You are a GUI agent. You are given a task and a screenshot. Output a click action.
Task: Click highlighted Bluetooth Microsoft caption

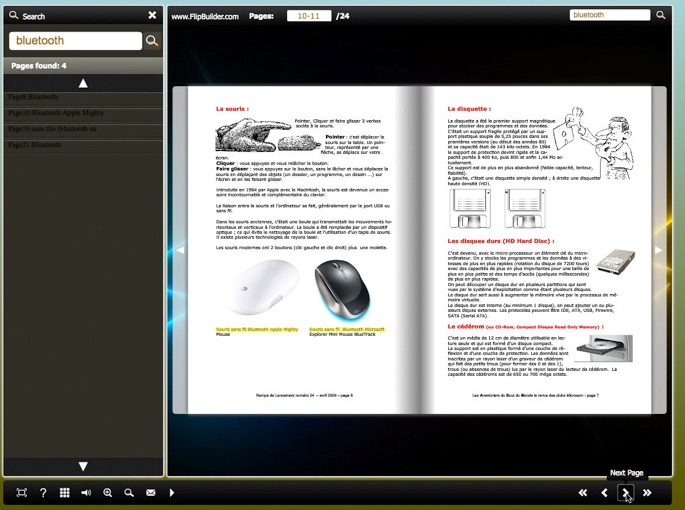click(347, 330)
